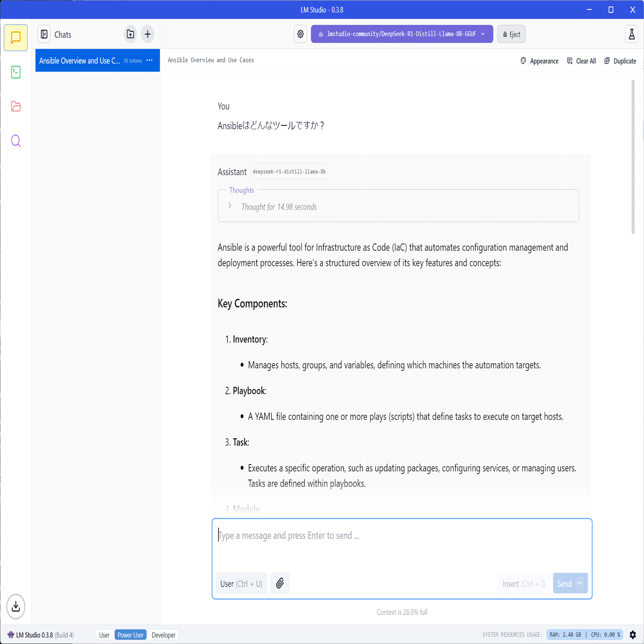The image size is (644, 644).
Task: Collapse the Chats sidebar panel
Action: point(44,34)
